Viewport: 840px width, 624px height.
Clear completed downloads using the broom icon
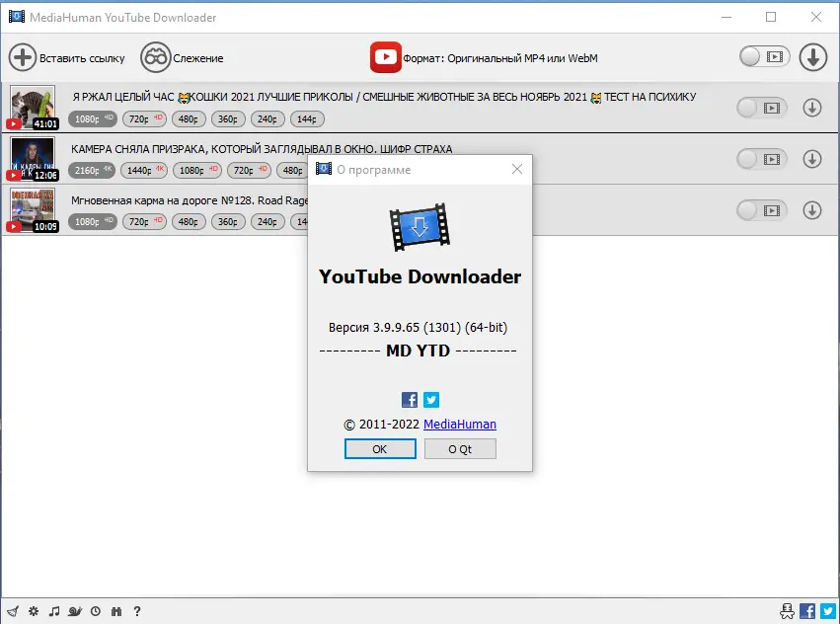point(13,611)
